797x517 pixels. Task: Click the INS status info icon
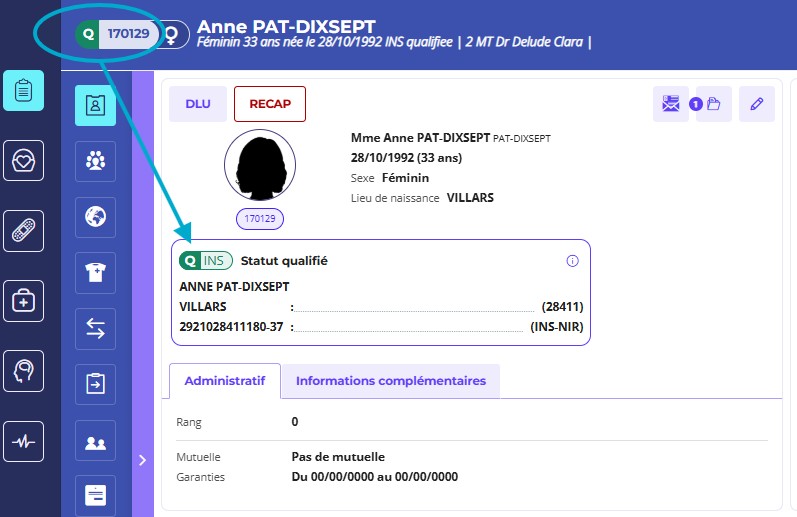click(x=573, y=261)
